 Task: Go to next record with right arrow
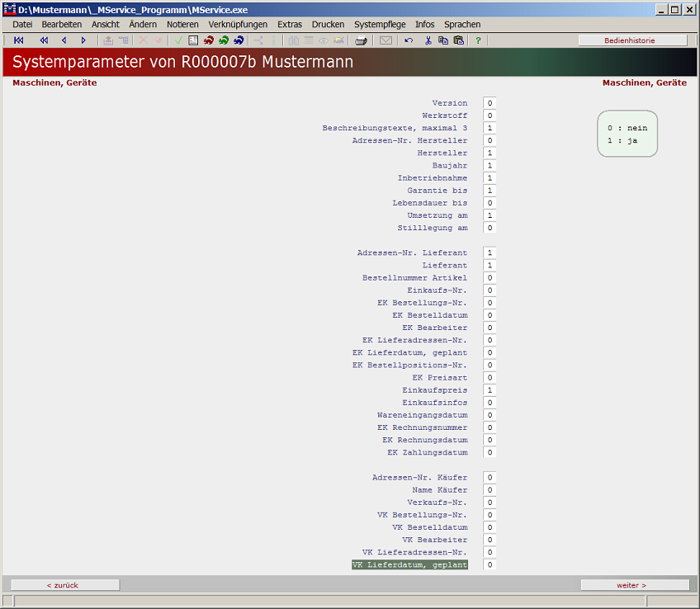click(83, 40)
